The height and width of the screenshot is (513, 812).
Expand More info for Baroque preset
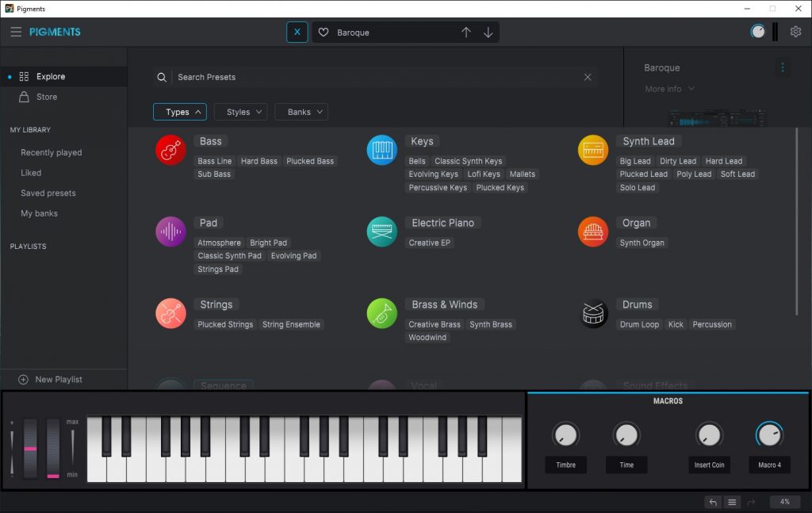[x=669, y=89]
